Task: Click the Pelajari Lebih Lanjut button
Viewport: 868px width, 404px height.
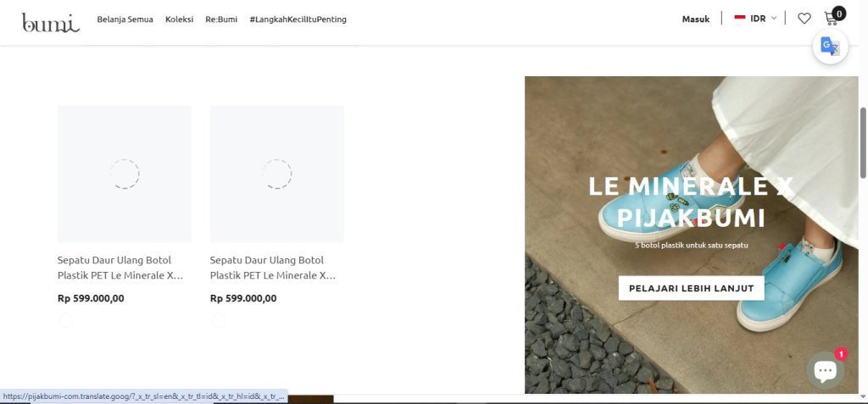Action: [692, 288]
